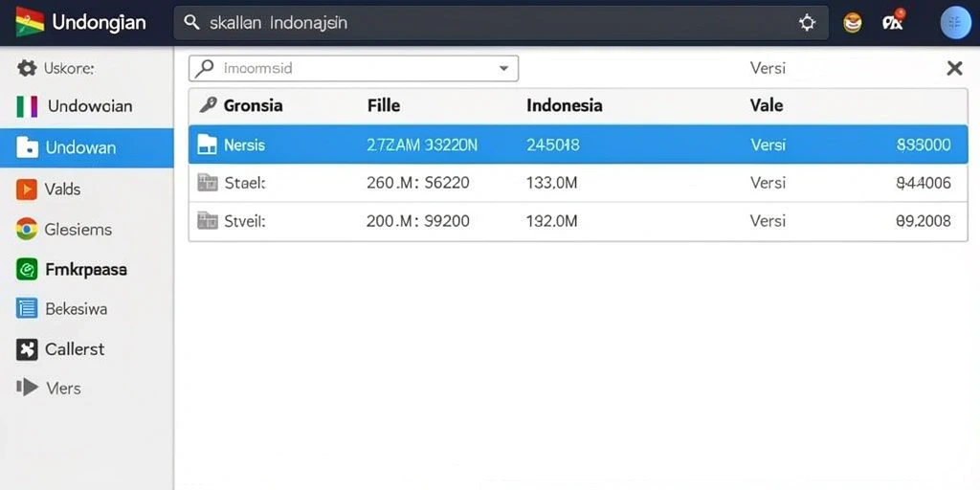
Task: Click the file icon in Stael row
Action: [207, 183]
